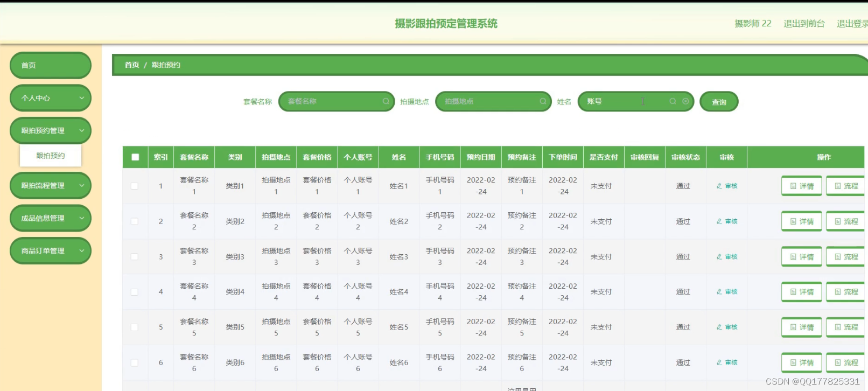Click the 审核状态 column header
868x391 pixels.
[x=685, y=157]
